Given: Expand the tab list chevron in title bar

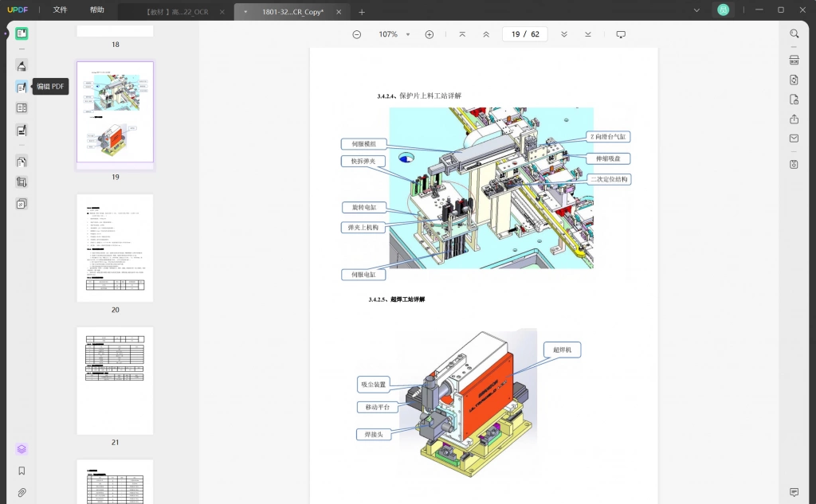Looking at the screenshot, I should click(x=696, y=10).
